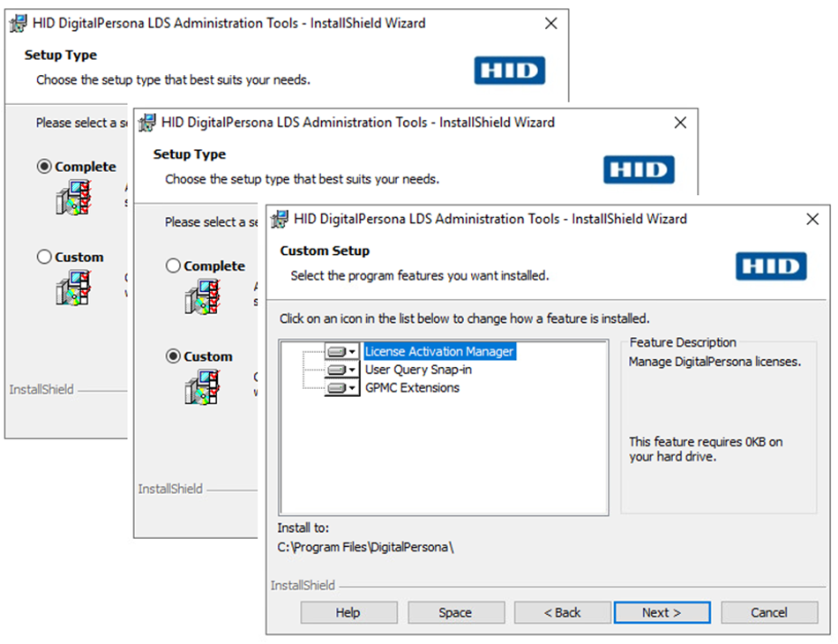
Task: Click the already selected Complete radio button
Action: click(x=45, y=167)
